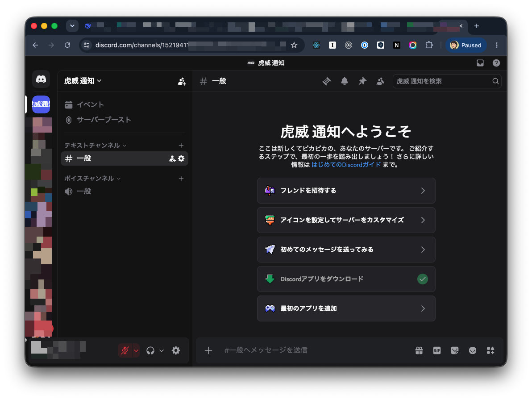Open the help question mark icon
This screenshot has width=532, height=400.
pos(496,63)
